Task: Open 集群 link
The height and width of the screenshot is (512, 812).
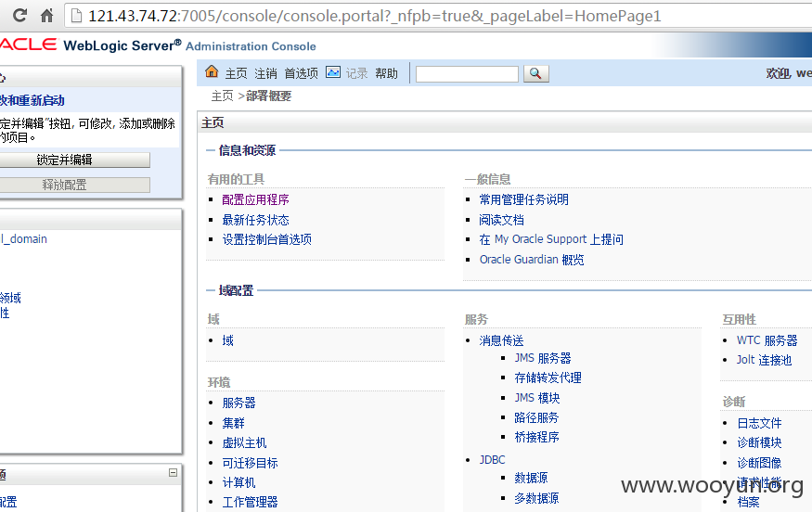Action: pyautogui.click(x=233, y=424)
